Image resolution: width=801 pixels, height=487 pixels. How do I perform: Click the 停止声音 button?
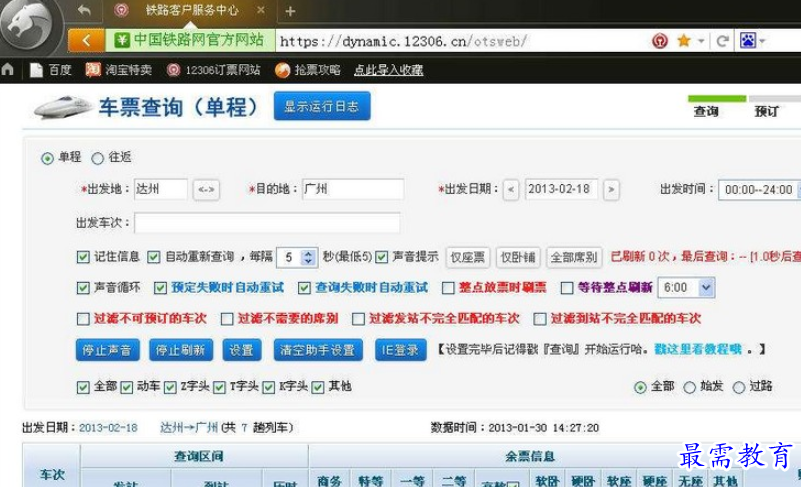tap(107, 350)
